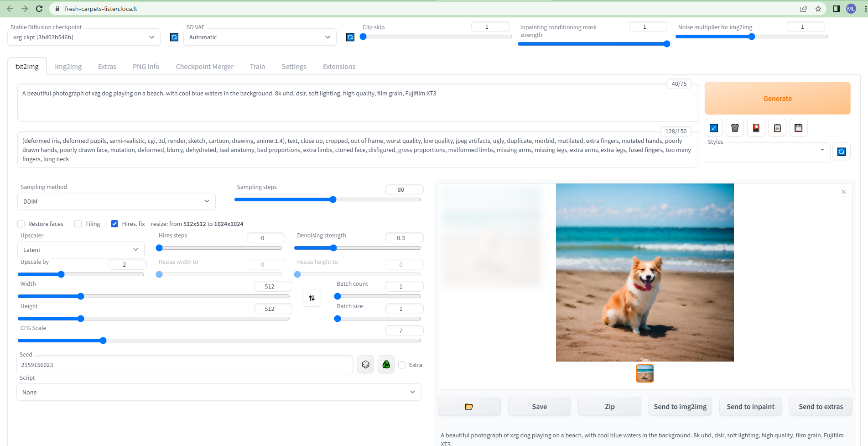Open the output folder icon button
This screenshot has width=868, height=446.
tap(469, 407)
